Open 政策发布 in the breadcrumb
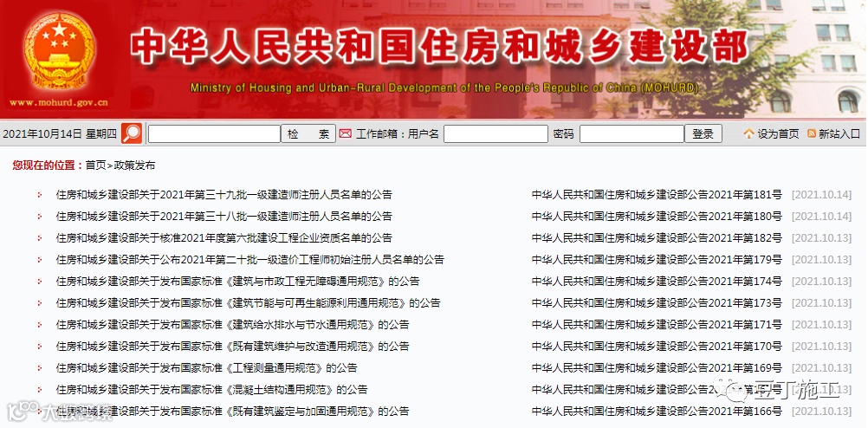Image resolution: width=868 pixels, height=428 pixels. [134, 165]
